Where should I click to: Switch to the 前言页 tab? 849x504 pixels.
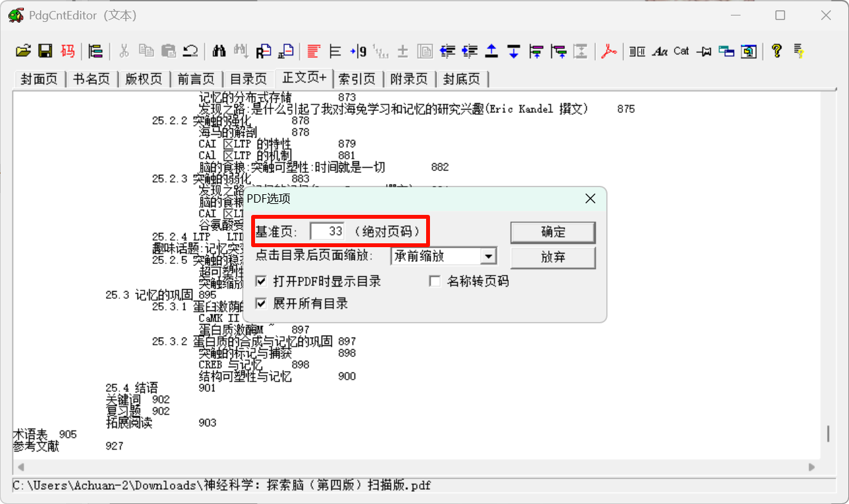tap(196, 79)
